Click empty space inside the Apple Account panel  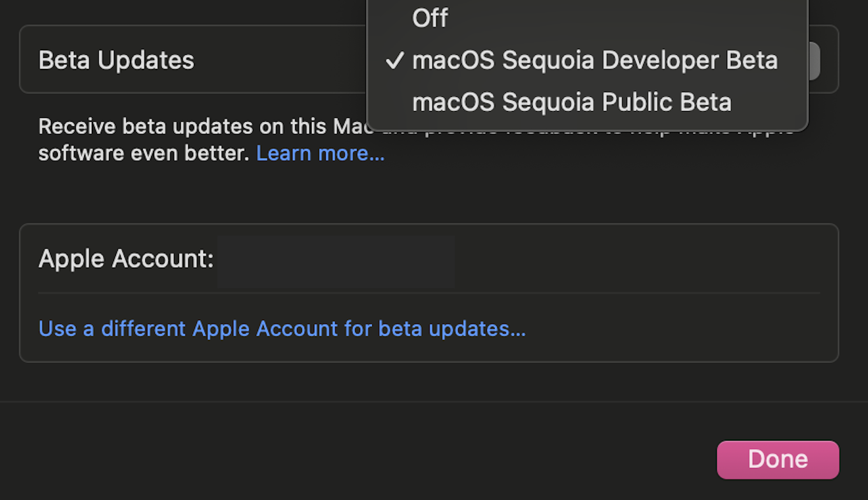click(x=637, y=258)
